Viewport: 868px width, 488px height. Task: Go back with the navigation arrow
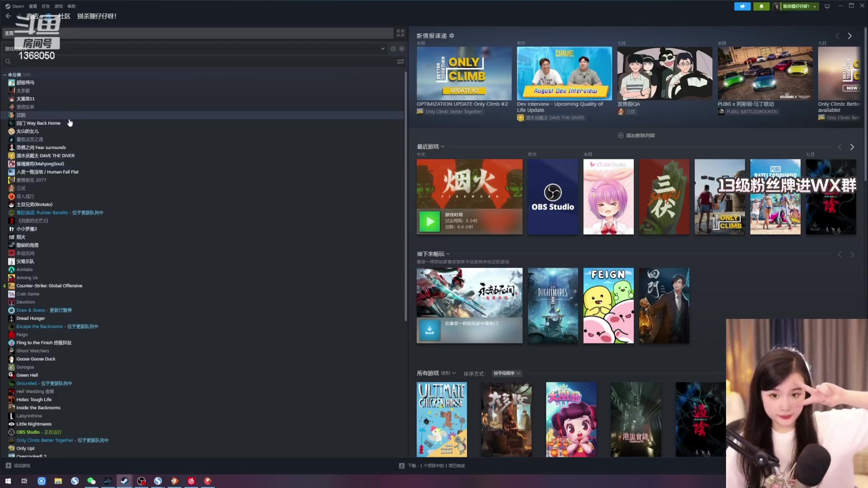pos(8,16)
